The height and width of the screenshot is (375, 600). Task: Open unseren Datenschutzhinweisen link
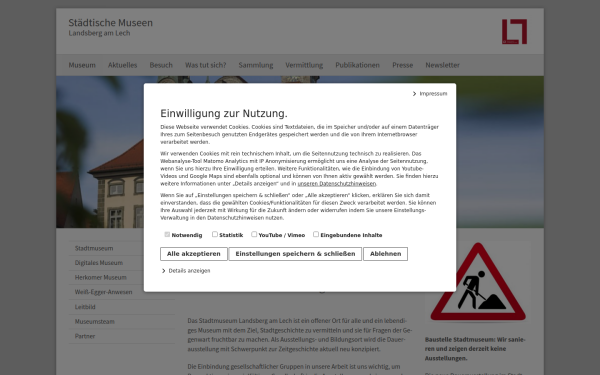337,184
